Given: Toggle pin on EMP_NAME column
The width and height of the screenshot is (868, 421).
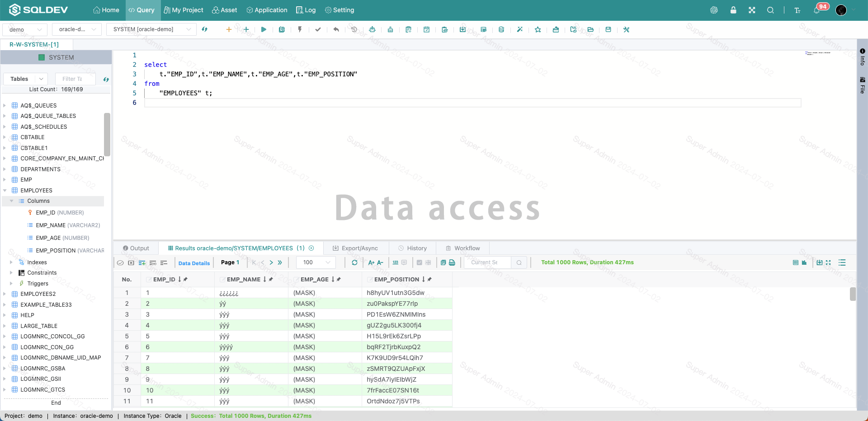Looking at the screenshot, I should pos(271,280).
